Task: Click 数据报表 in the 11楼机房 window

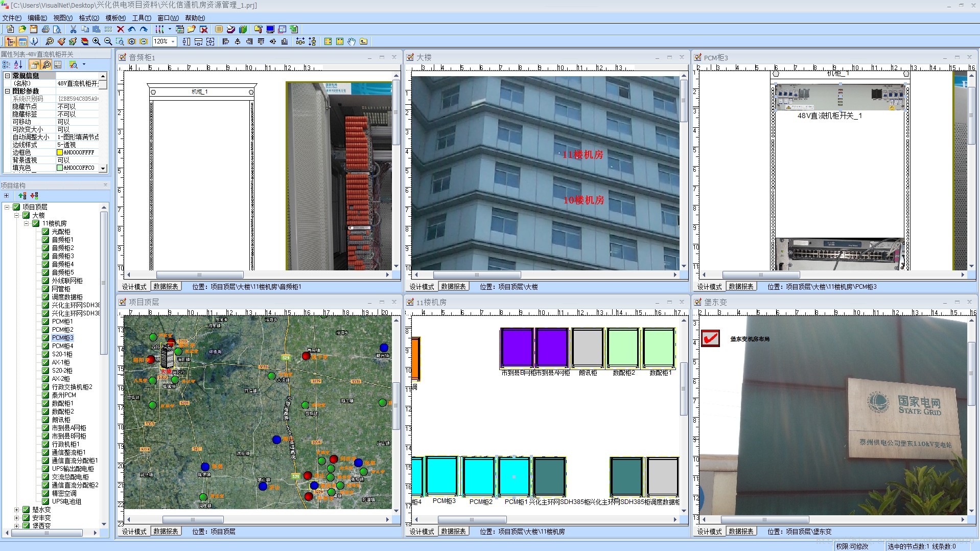Action: point(453,532)
